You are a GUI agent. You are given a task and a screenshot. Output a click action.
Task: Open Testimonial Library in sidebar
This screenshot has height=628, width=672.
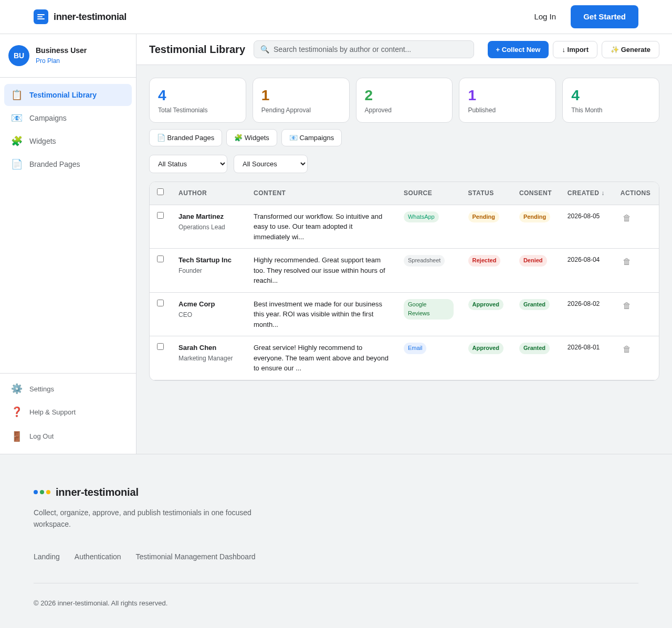tap(68, 95)
